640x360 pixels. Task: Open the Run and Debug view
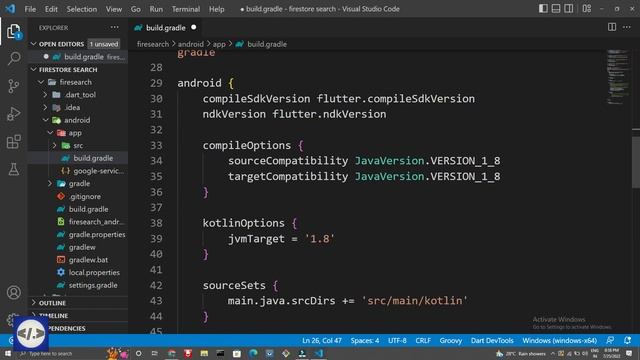click(x=13, y=114)
